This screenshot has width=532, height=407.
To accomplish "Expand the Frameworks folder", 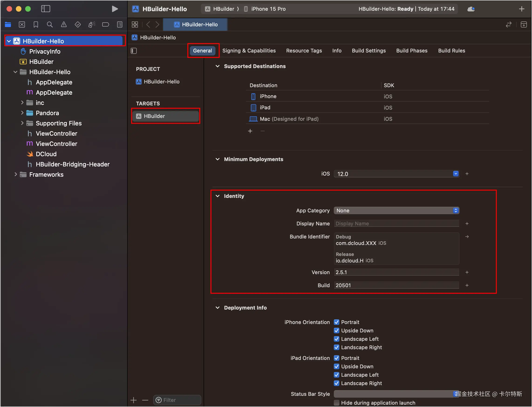I will pyautogui.click(x=16, y=174).
